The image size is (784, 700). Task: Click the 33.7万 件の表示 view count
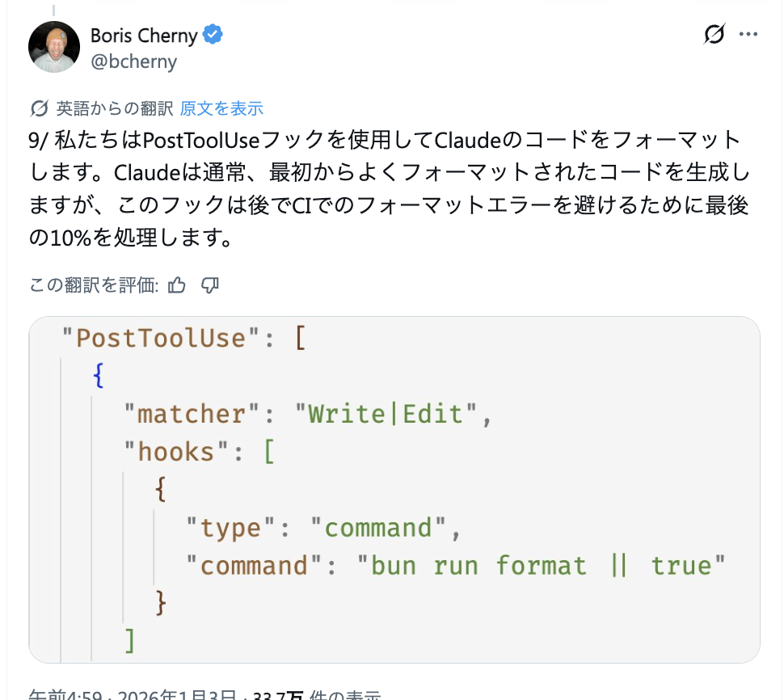[317, 695]
